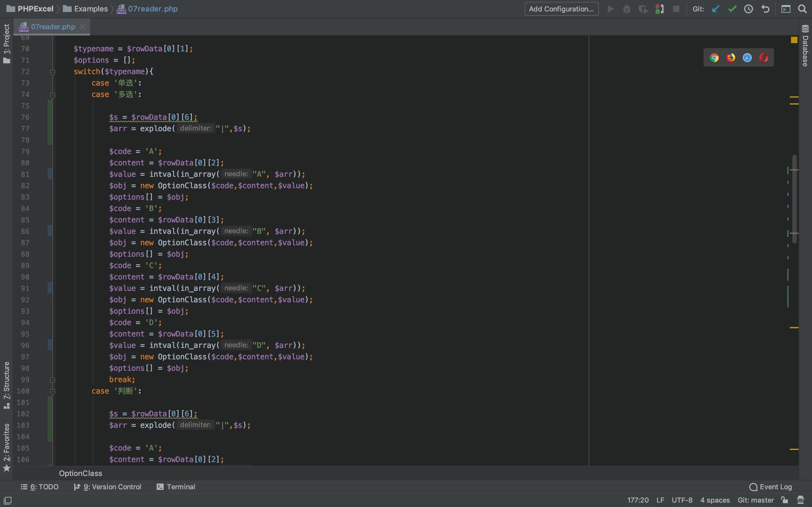Open Search Everywhere magnifier icon
Screen dimensions: 812x507
click(802, 9)
